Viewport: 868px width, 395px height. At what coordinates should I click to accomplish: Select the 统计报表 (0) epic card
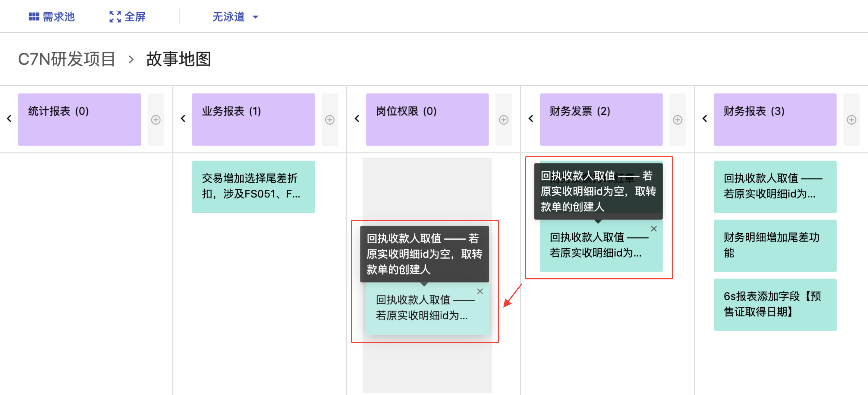pos(80,120)
